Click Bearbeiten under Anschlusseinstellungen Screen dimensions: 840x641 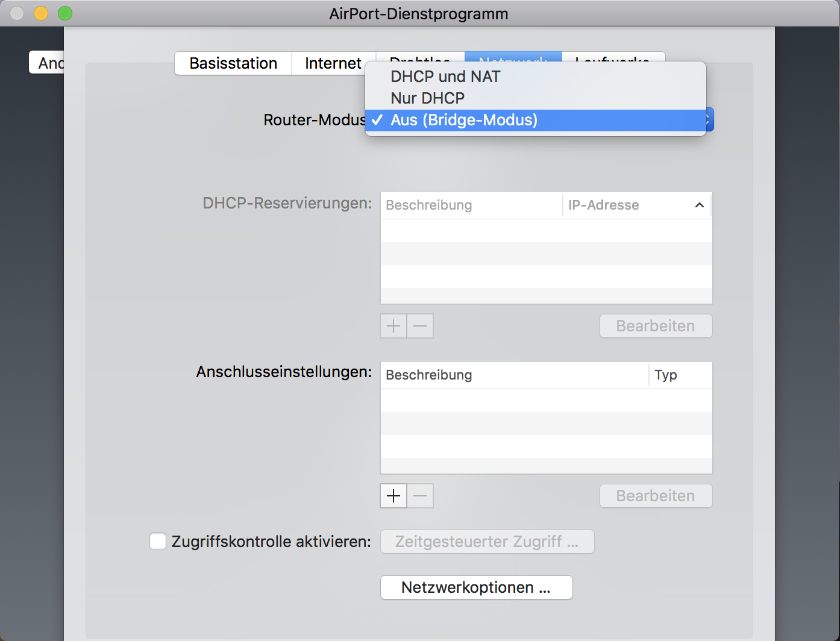pos(656,496)
